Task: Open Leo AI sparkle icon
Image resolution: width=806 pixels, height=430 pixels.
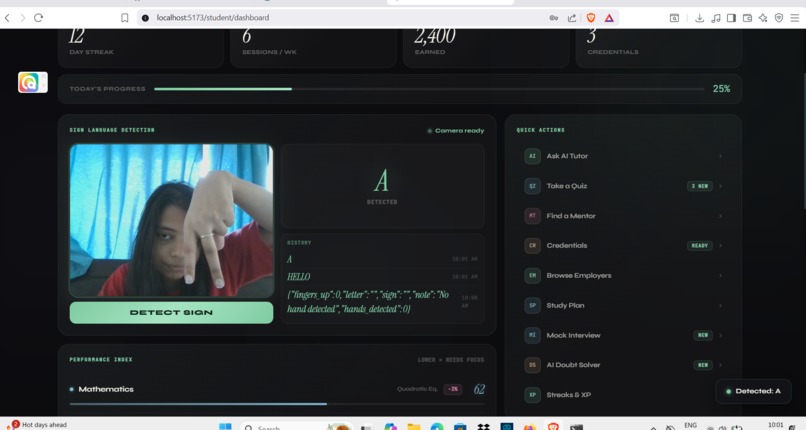Action: (x=763, y=18)
